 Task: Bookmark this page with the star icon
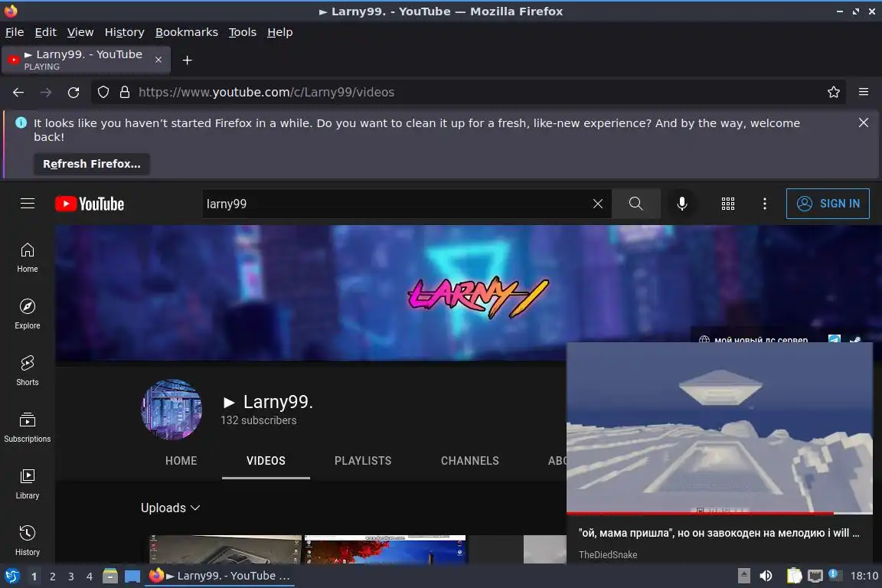[x=834, y=93]
